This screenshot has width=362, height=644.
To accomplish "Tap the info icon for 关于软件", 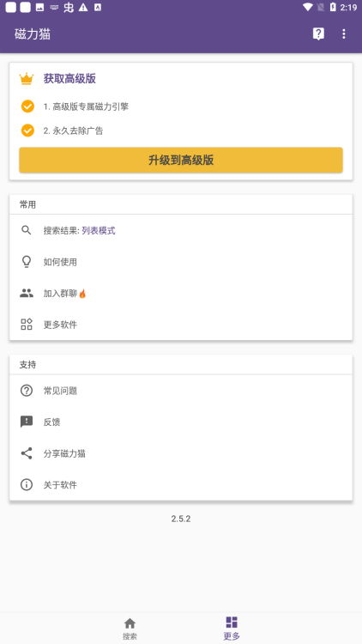I will (27, 484).
